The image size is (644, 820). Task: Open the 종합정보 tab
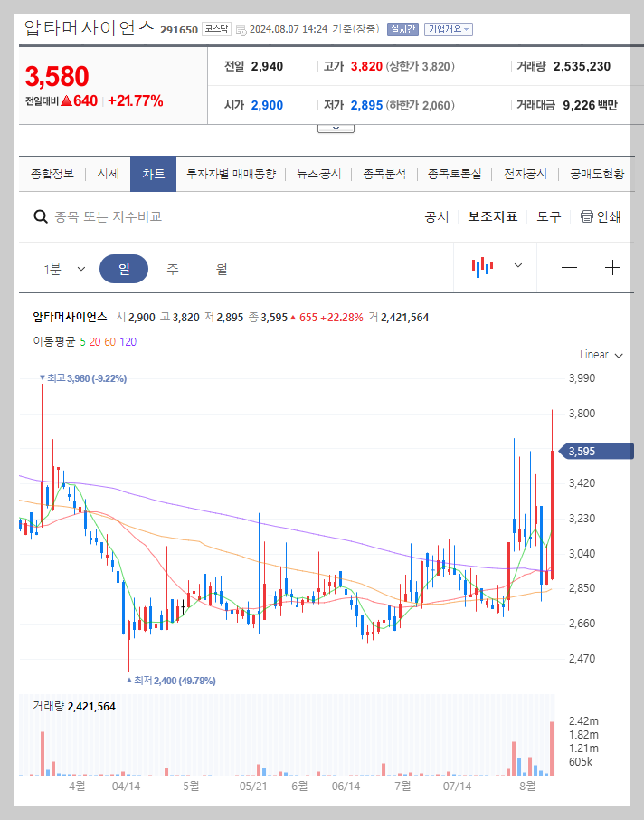[52, 174]
